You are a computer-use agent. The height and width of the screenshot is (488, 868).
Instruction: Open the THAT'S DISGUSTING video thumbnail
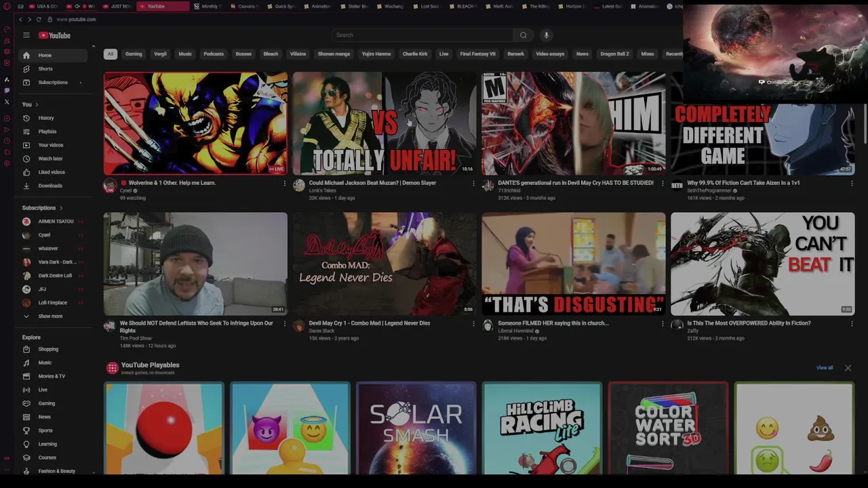[x=574, y=264]
